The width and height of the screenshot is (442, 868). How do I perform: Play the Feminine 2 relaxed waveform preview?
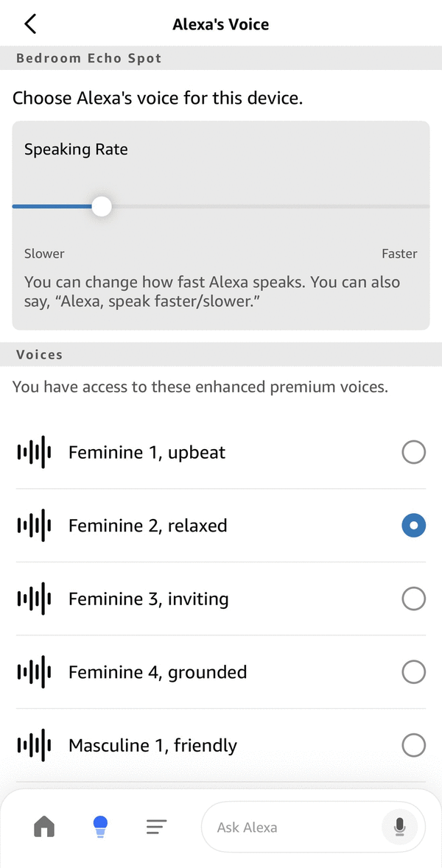[x=34, y=525]
